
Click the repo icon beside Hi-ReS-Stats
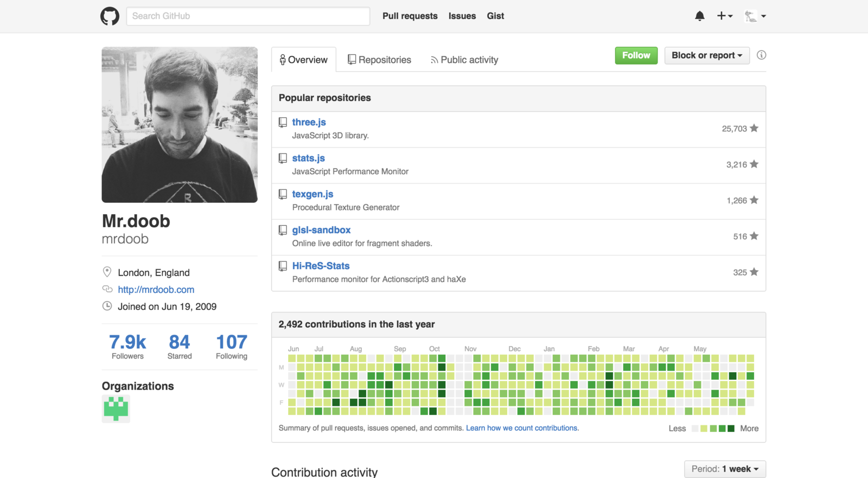283,266
